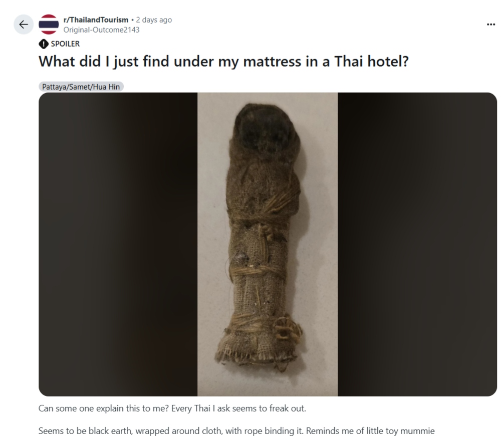Click the left blurred image background

pyautogui.click(x=118, y=244)
